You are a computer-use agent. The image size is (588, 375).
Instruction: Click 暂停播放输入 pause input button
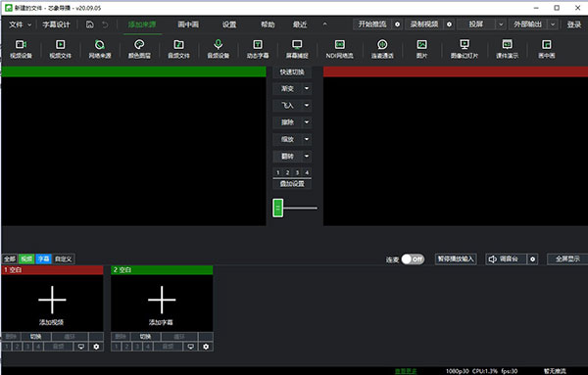[456, 258]
